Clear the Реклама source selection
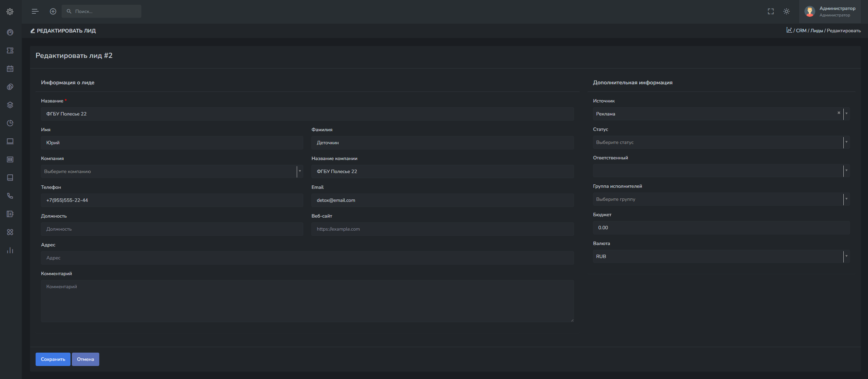Image resolution: width=868 pixels, height=379 pixels. (x=839, y=113)
